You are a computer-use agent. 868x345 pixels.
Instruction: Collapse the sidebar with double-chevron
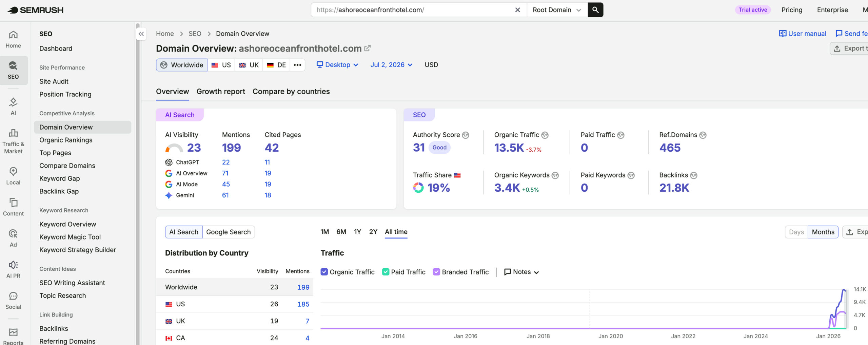[x=141, y=34]
